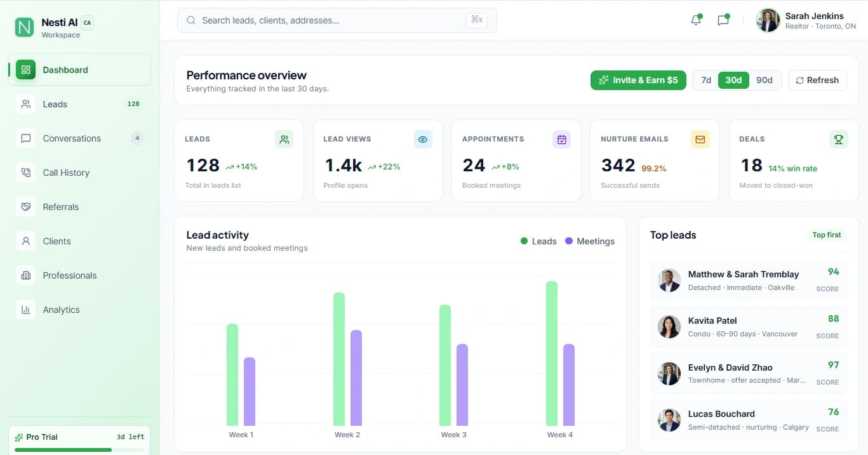Screen dimensions: 868x455
Task: Select the 90d time range
Action: (x=765, y=80)
